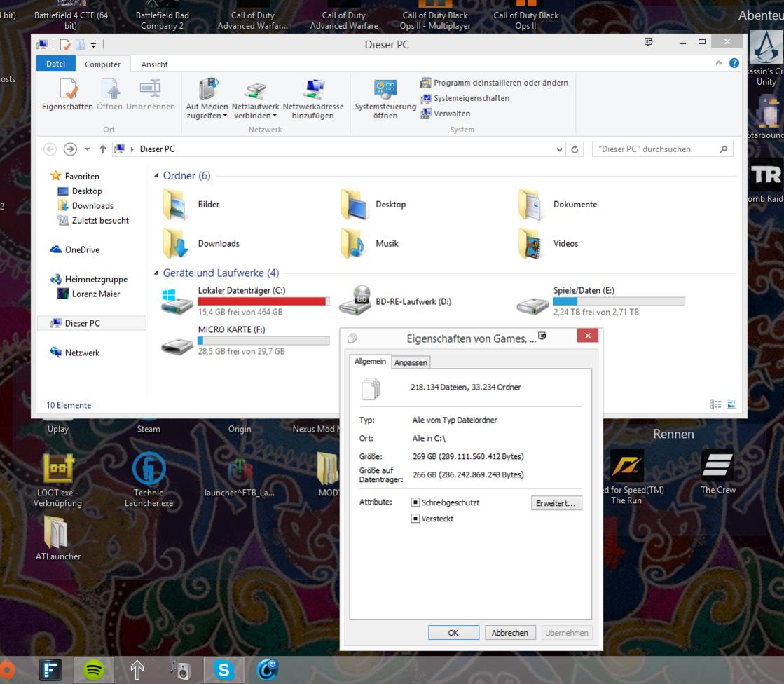This screenshot has height=684, width=784.
Task: Click Programm deinstallieren oder ändern
Action: pyautogui.click(x=495, y=83)
